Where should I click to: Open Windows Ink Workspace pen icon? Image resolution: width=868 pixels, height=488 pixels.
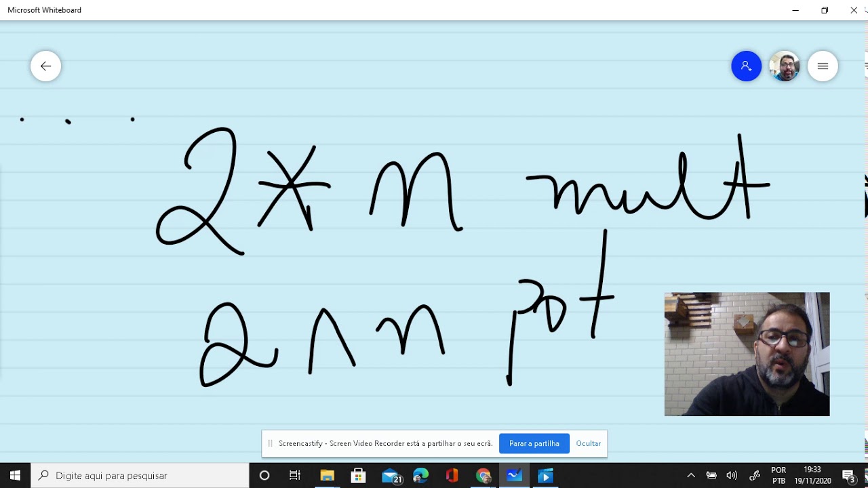tap(754, 475)
